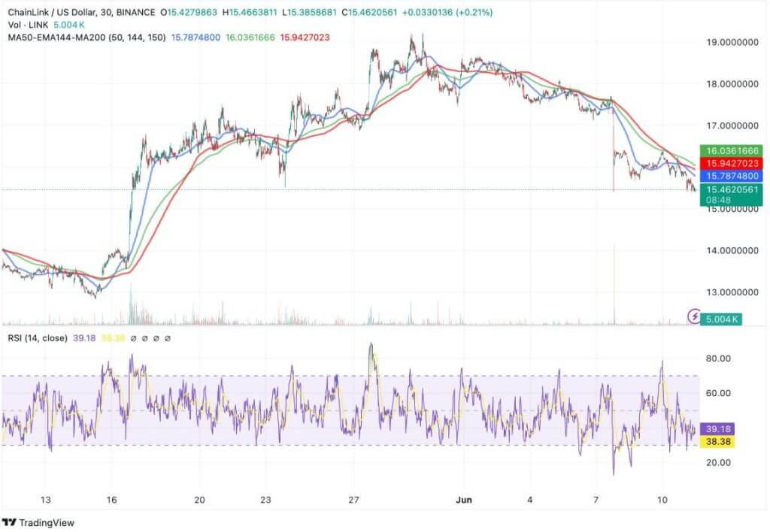Click the date label 10 on time axis
This screenshot has height=532, width=770.
point(662,500)
